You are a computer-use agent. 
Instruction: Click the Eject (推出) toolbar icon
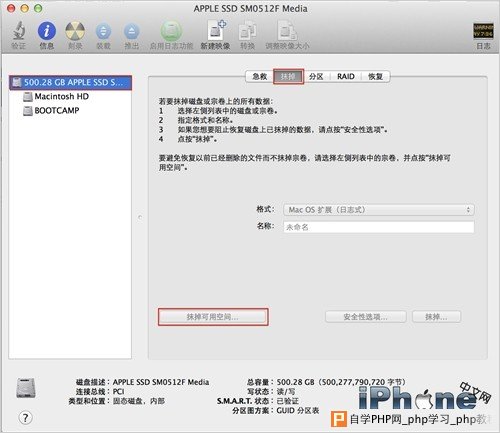(x=132, y=32)
